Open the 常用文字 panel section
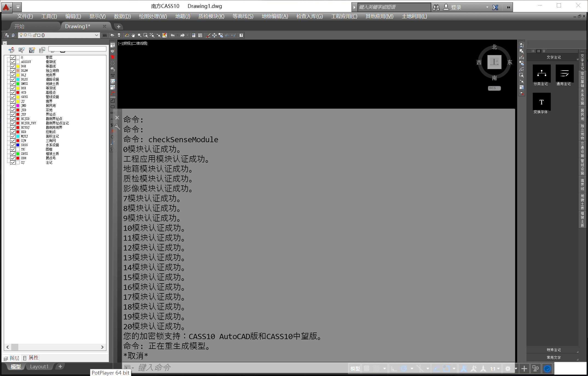This screenshot has width=588, height=376. pos(553,357)
